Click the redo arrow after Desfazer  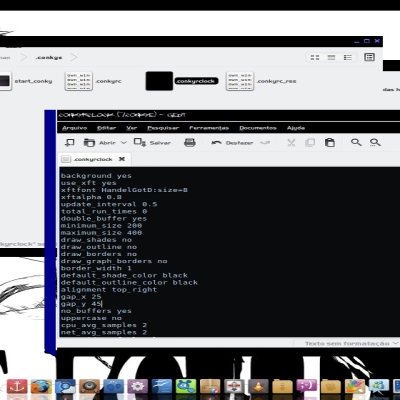[265, 143]
